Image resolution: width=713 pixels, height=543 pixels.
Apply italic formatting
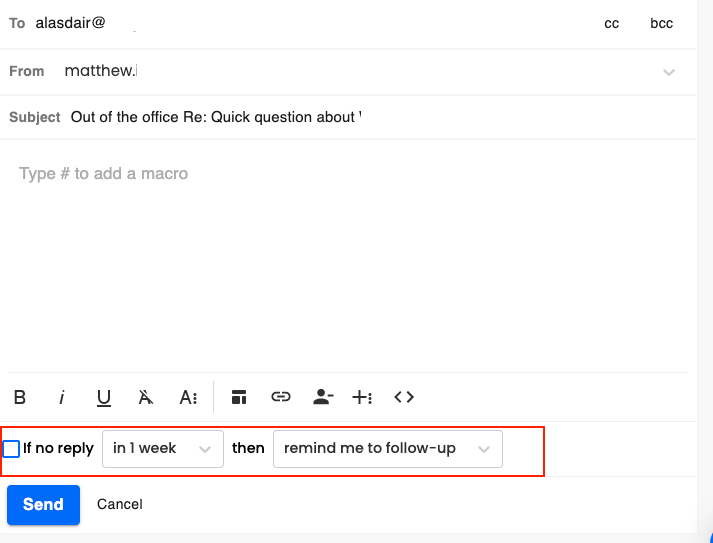click(x=62, y=397)
